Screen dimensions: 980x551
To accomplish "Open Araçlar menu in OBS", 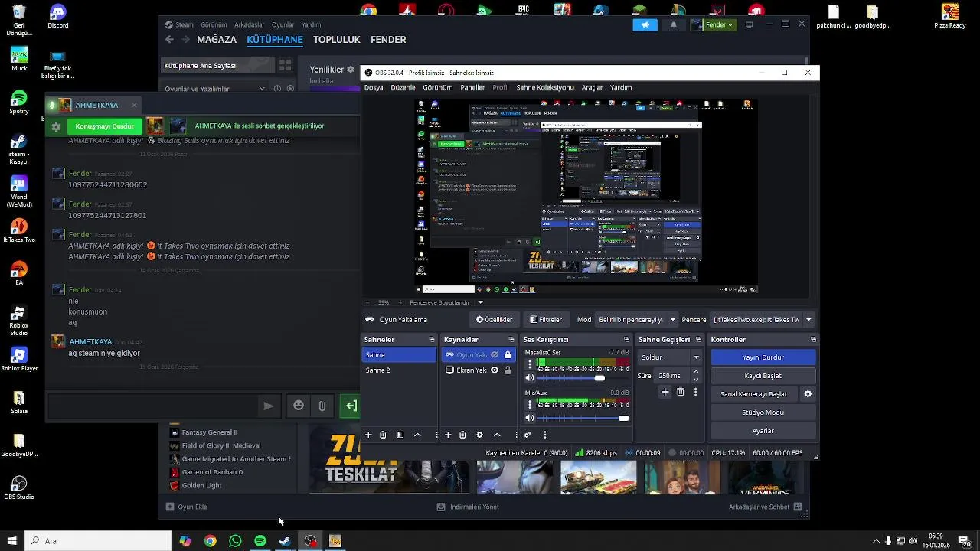I will (x=592, y=87).
